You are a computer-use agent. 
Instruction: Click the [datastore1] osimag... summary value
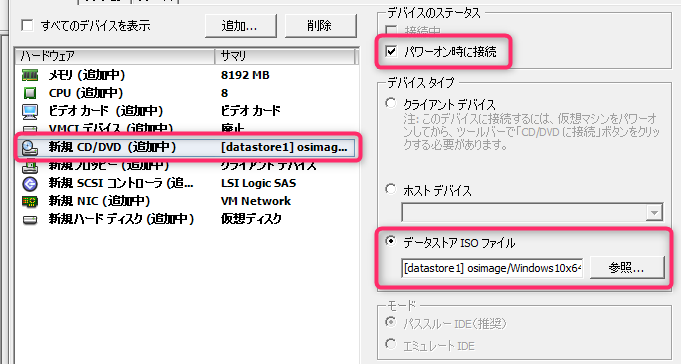coord(284,147)
